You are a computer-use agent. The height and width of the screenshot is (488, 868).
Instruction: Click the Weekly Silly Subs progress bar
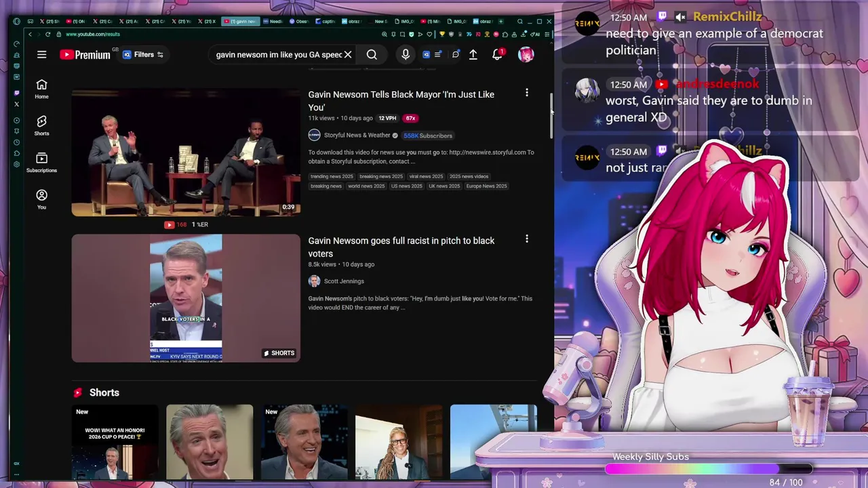[x=709, y=469]
